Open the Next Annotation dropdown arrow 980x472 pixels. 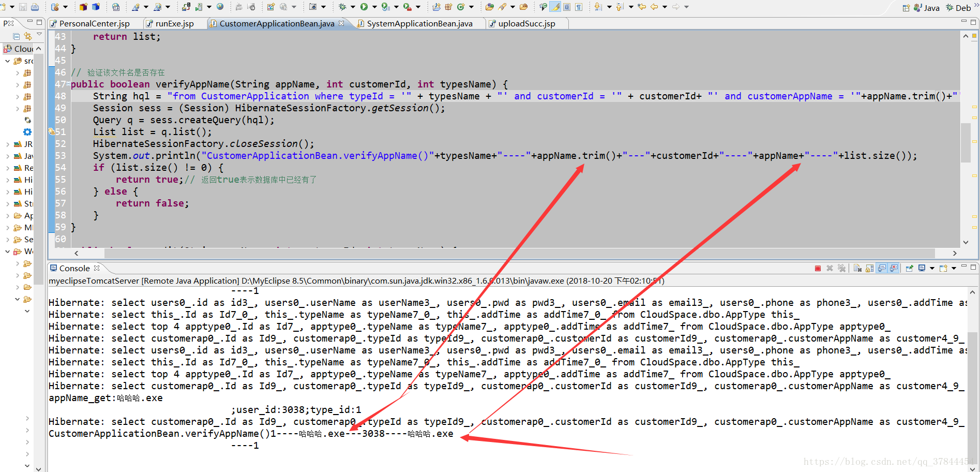pos(609,7)
